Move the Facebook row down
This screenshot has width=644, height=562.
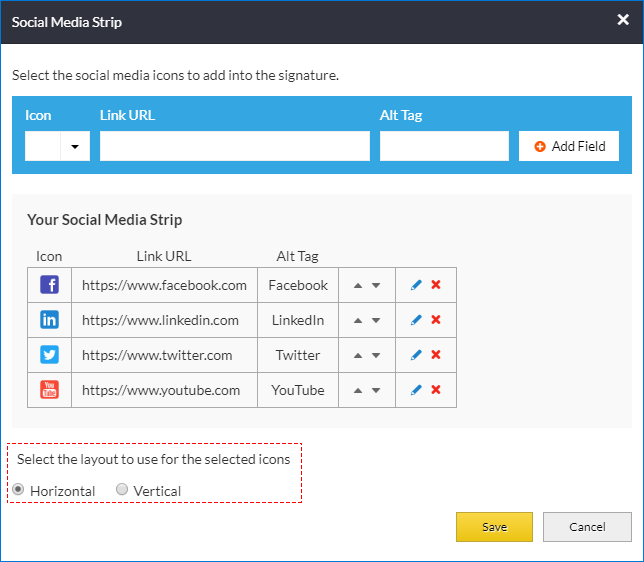coord(376,286)
